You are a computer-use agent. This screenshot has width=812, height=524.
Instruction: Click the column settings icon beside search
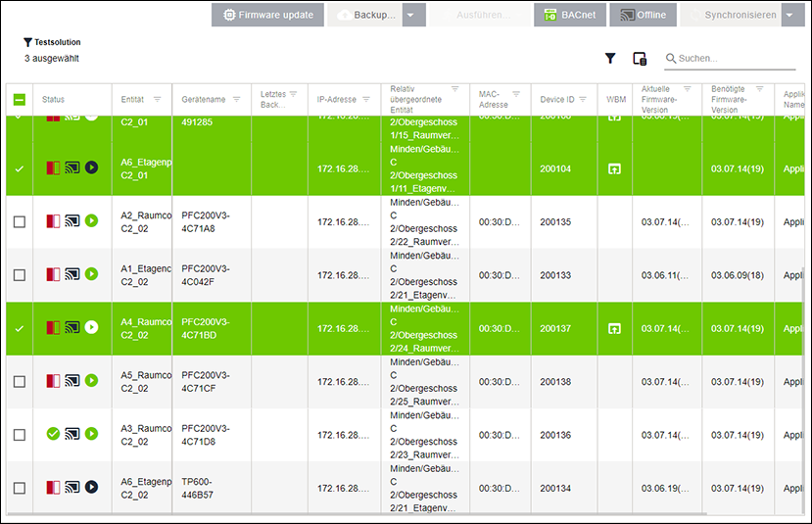pyautogui.click(x=640, y=59)
